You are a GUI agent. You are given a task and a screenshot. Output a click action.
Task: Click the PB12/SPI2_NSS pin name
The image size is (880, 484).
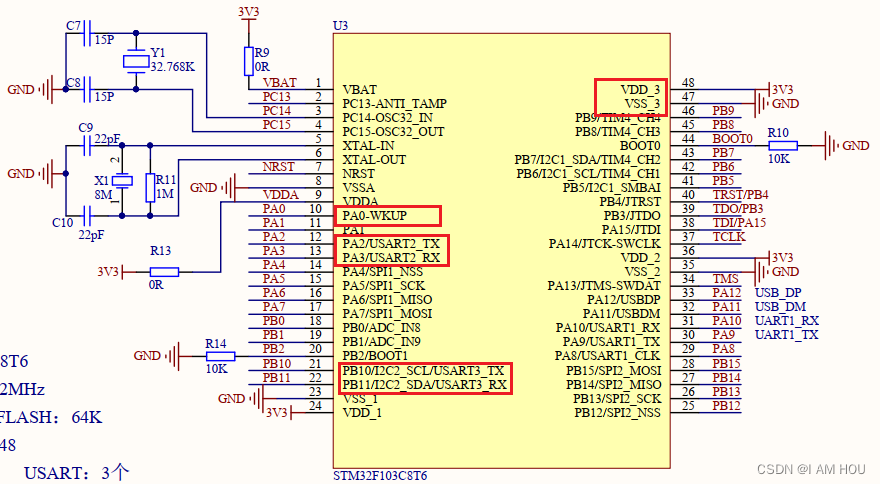(x=617, y=413)
